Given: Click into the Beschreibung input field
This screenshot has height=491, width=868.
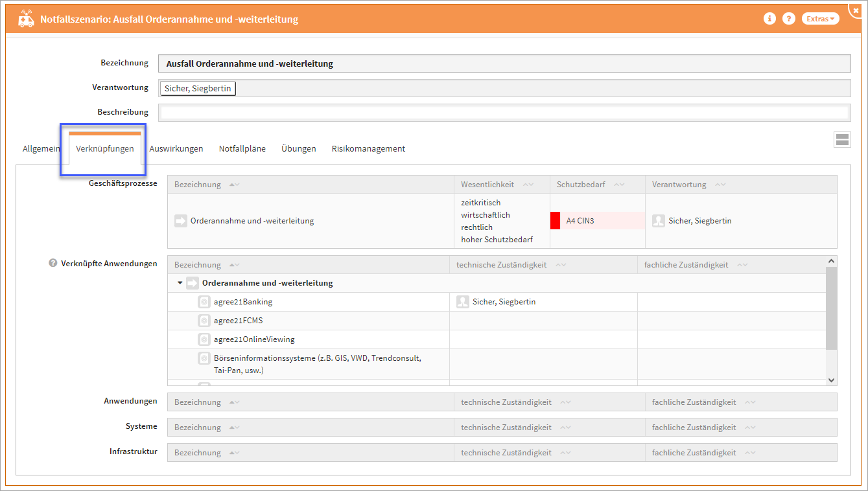Looking at the screenshot, I should [504, 113].
